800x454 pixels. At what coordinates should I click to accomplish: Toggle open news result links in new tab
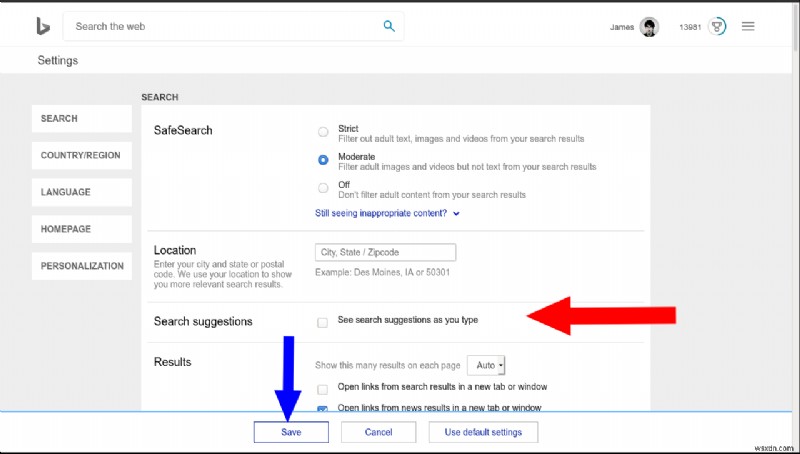322,408
